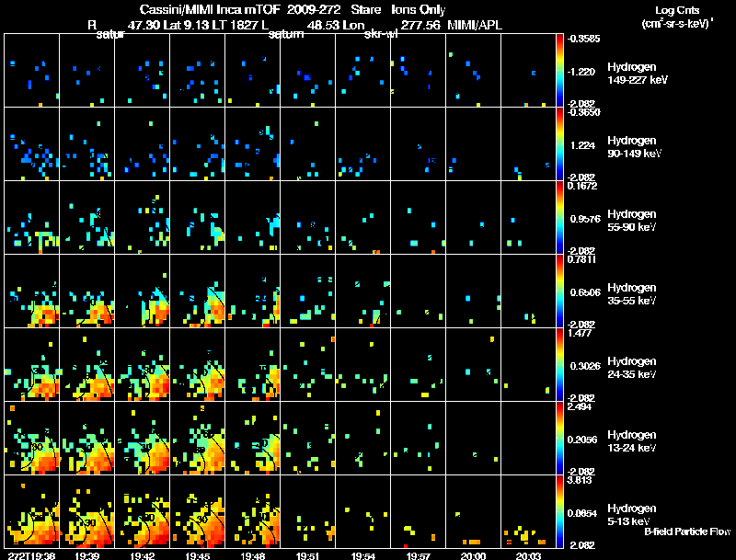
Task: Click the '-1.220' color scale value
Action: (581, 72)
